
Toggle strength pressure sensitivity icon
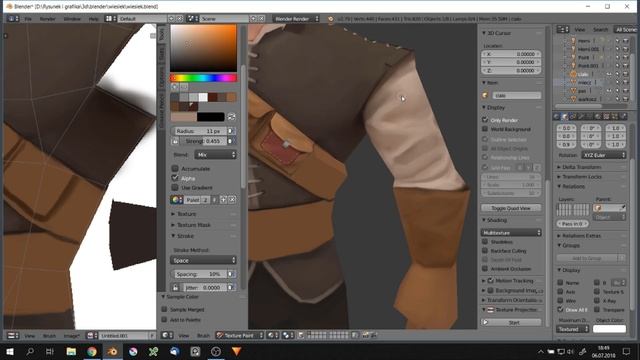231,141
